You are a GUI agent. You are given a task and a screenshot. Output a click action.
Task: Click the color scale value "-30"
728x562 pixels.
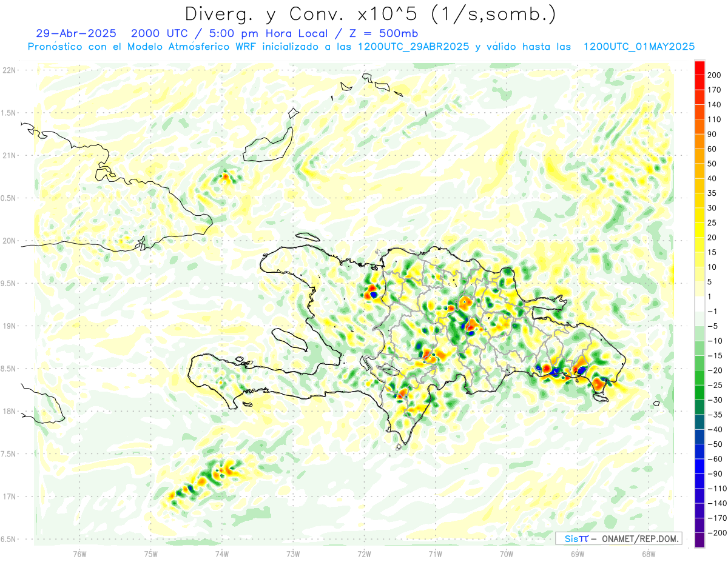pos(716,400)
